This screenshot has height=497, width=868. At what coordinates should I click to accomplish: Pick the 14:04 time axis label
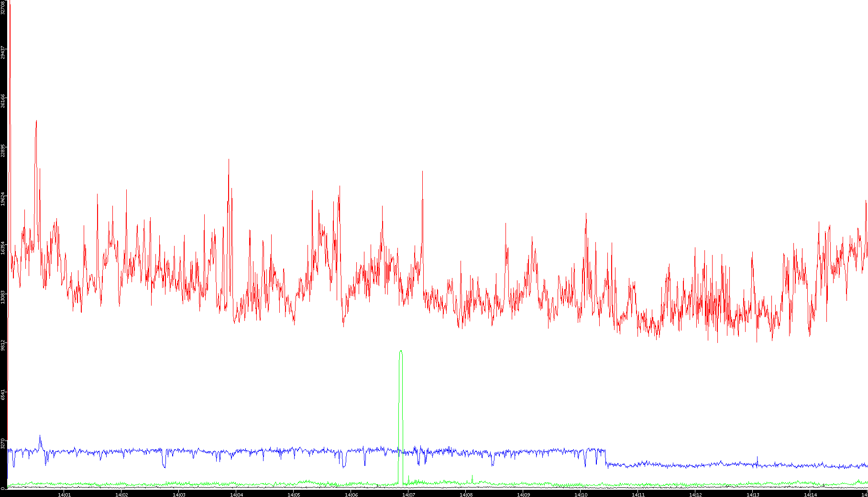tap(237, 495)
